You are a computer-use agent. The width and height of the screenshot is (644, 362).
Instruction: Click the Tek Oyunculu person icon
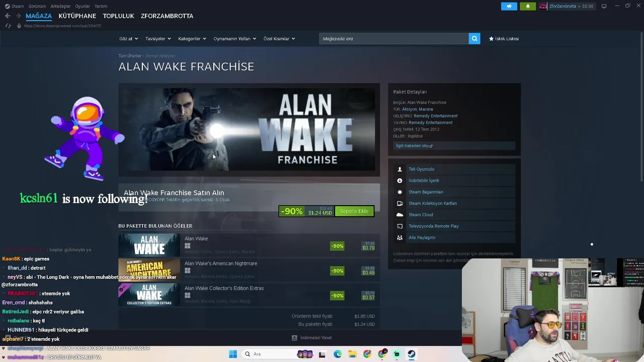point(400,169)
